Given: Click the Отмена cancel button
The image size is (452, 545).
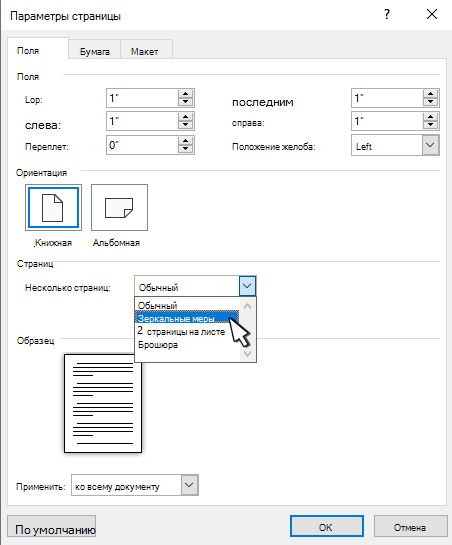Looking at the screenshot, I should click(410, 527).
